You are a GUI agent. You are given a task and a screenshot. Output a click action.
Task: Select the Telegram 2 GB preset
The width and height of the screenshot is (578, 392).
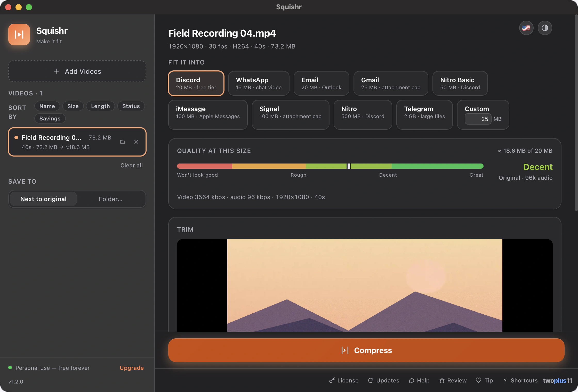[424, 115]
